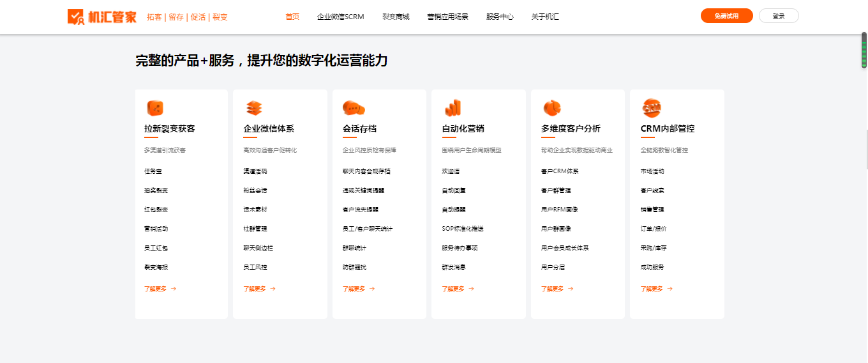Click the 欢迎语 item

pyautogui.click(x=451, y=171)
